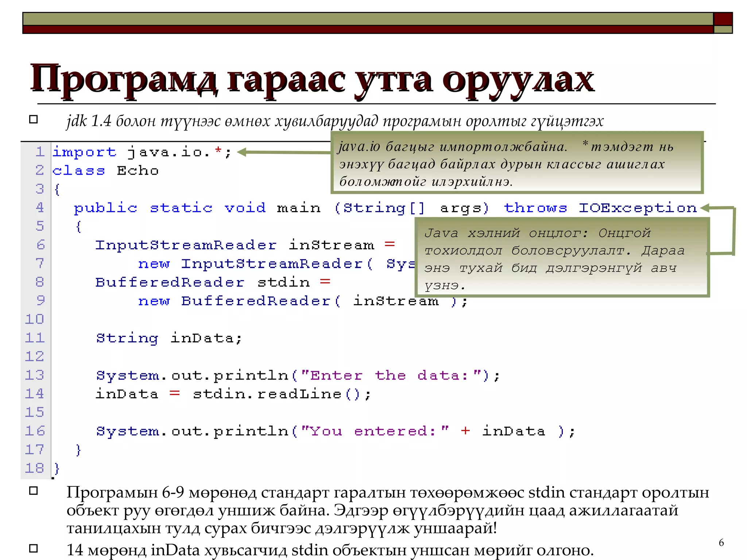This screenshot has width=747, height=560.
Task: Click the println "Enter the data:" statement
Action: click(x=298, y=376)
